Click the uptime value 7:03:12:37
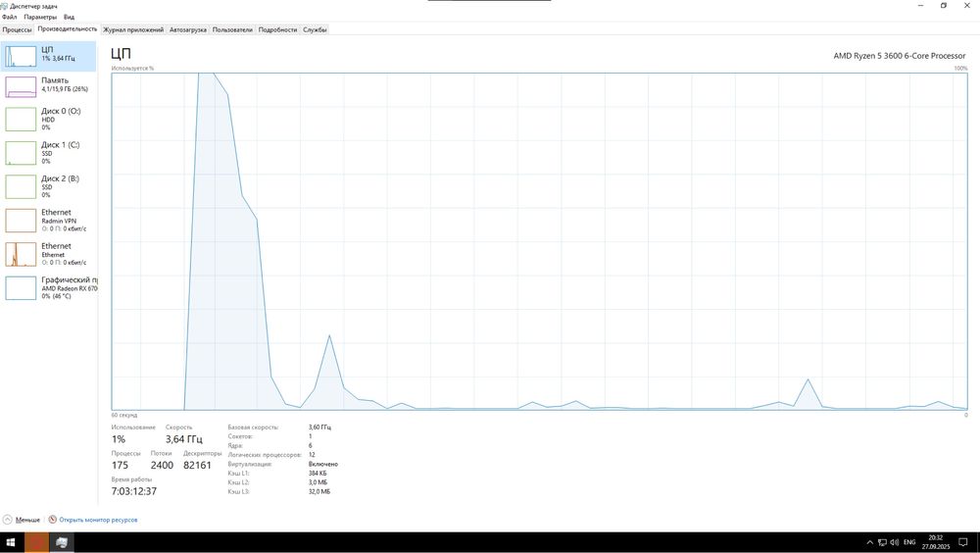The width and height of the screenshot is (980, 553). [133, 491]
